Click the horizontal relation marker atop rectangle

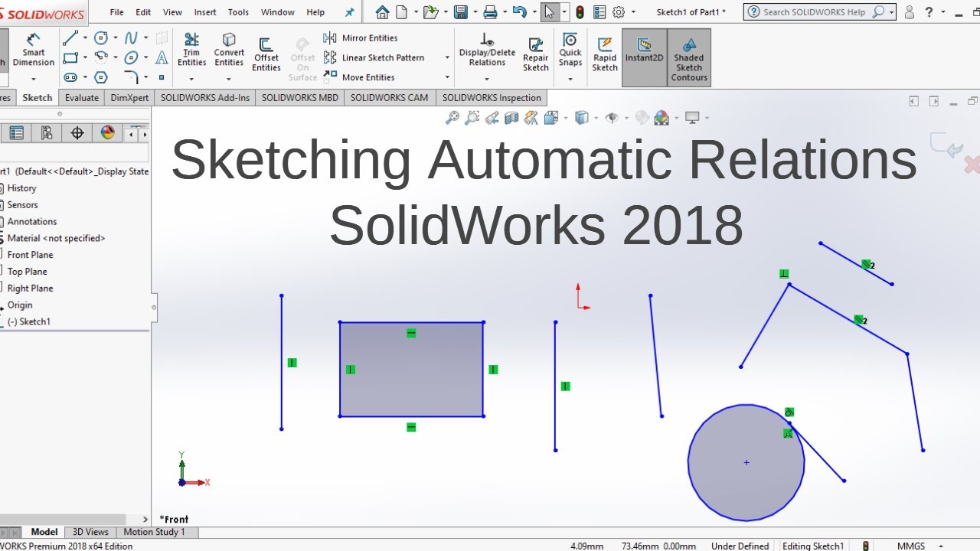(411, 333)
